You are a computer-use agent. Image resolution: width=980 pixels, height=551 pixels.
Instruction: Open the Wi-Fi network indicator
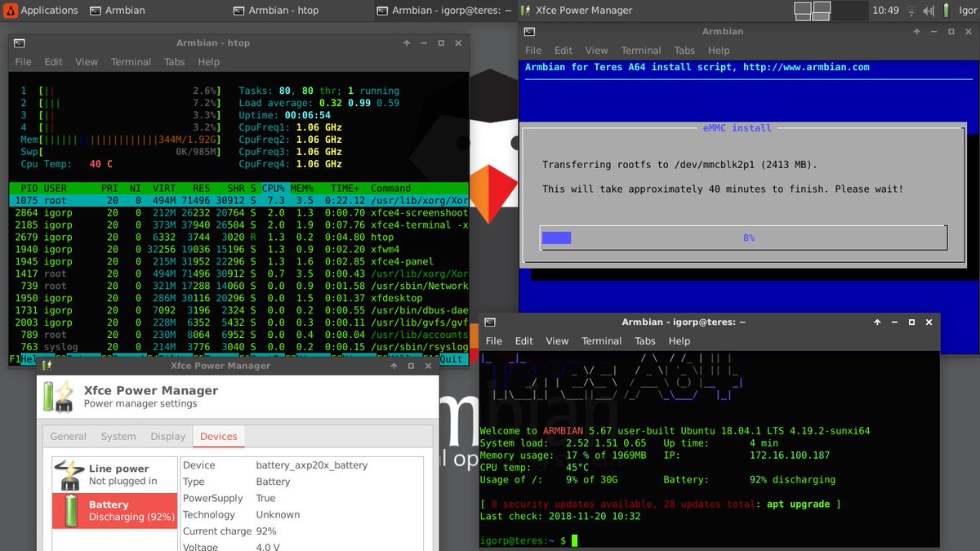pos(911,11)
